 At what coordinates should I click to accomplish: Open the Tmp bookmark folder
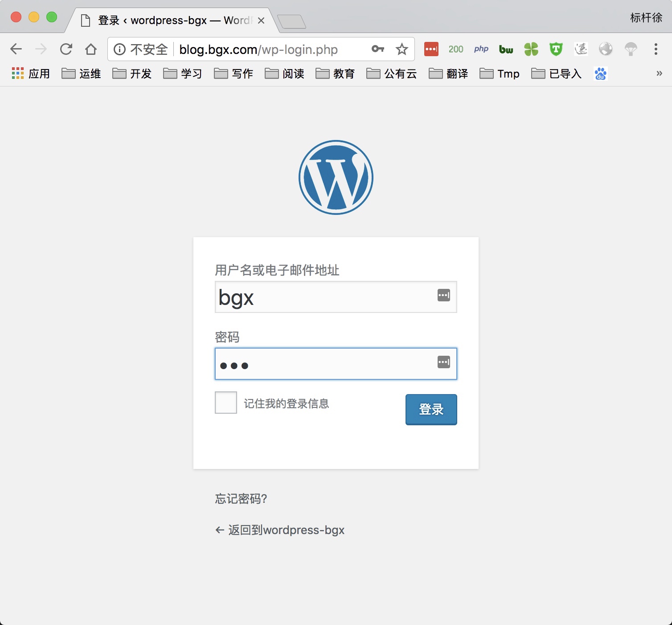500,74
